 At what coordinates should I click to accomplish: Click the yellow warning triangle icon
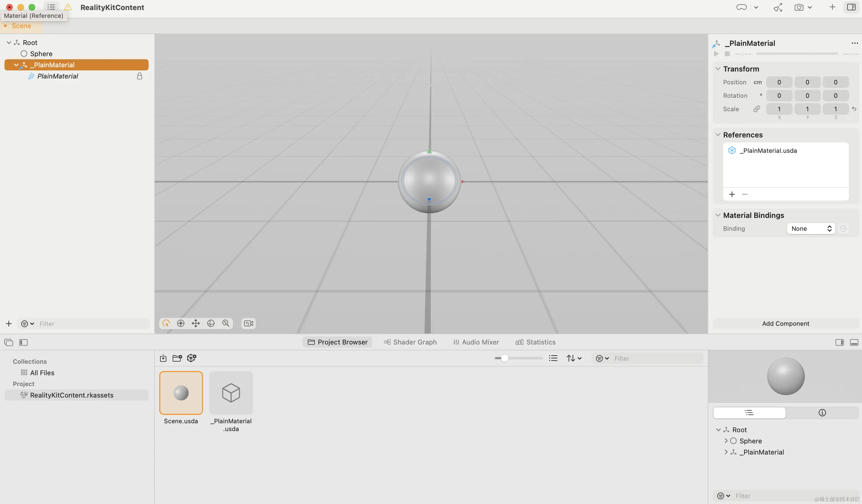coord(68,7)
